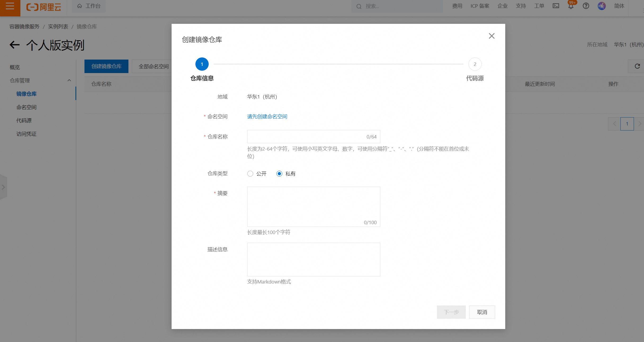The image size is (644, 342).
Task: Click 最近更新时间 column header
Action: click(540, 84)
